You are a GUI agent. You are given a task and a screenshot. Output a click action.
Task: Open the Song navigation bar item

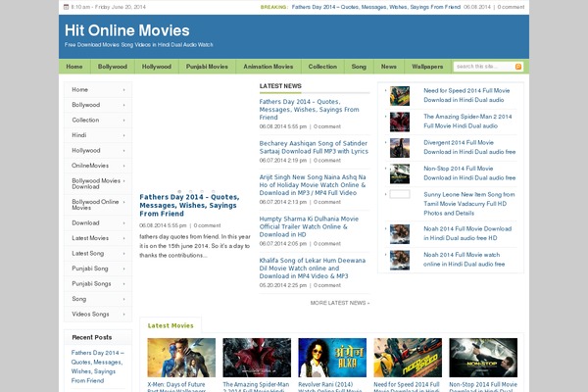tap(359, 67)
